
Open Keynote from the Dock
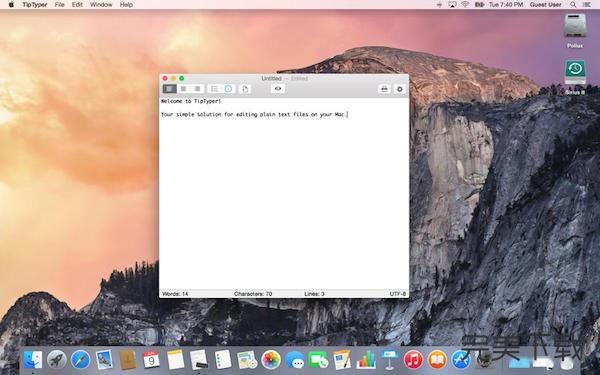[390, 360]
